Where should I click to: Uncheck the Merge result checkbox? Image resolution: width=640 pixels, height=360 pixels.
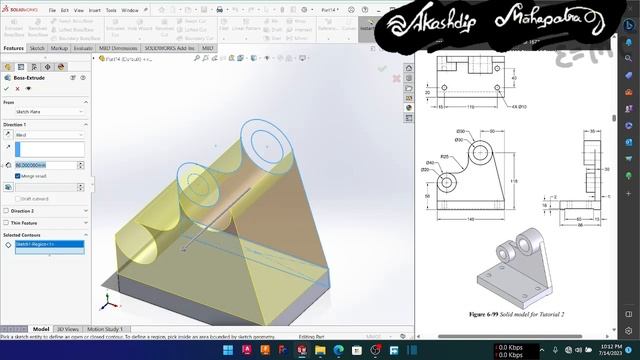[18, 176]
